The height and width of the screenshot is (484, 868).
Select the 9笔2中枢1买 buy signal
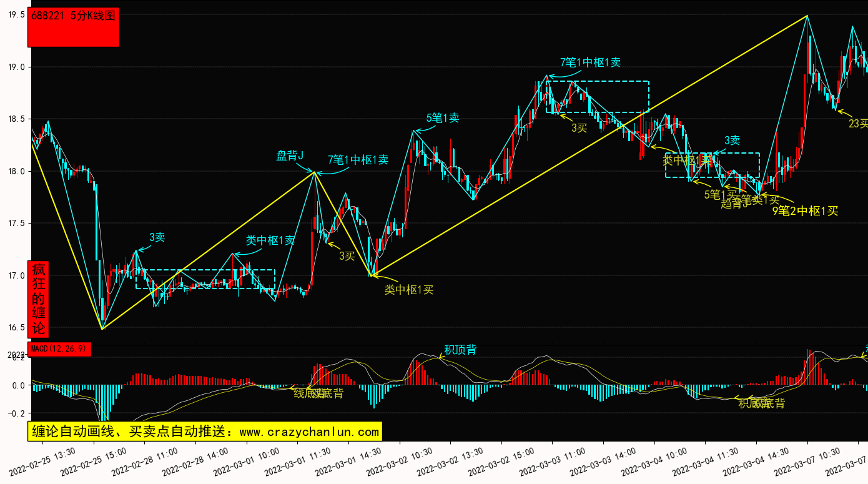805,211
